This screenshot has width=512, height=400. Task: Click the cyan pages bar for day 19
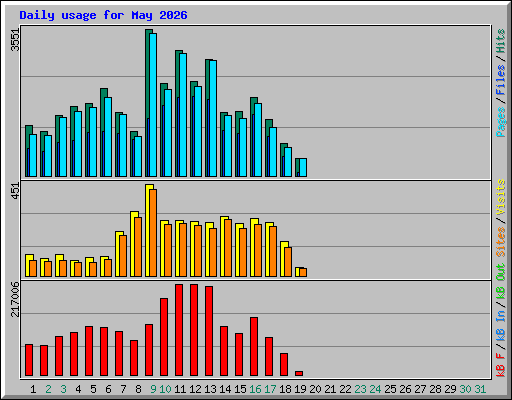pyautogui.click(x=303, y=167)
